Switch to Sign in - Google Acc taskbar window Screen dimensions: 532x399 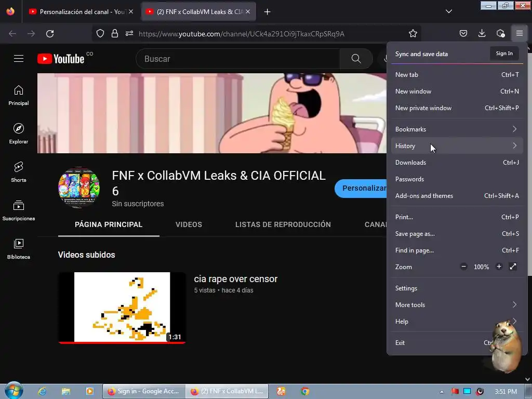tap(144, 391)
